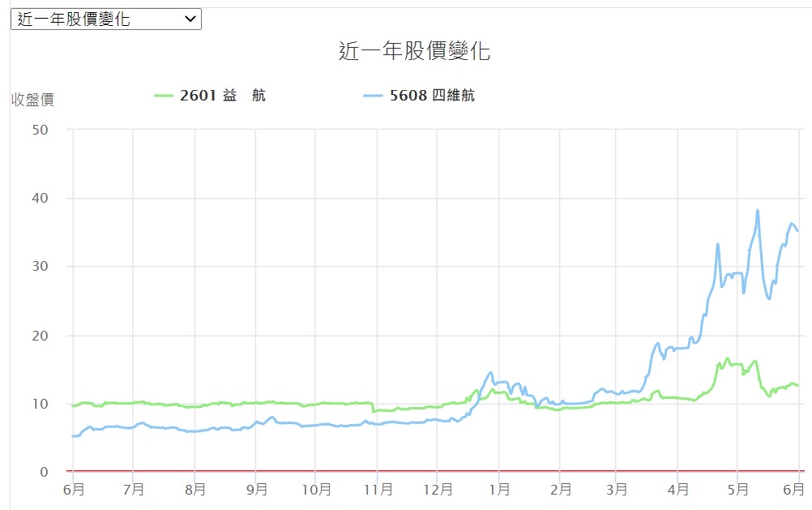This screenshot has width=812, height=510.
Task: Open the 近一年股價變化 period dropdown
Action: pyautogui.click(x=105, y=19)
